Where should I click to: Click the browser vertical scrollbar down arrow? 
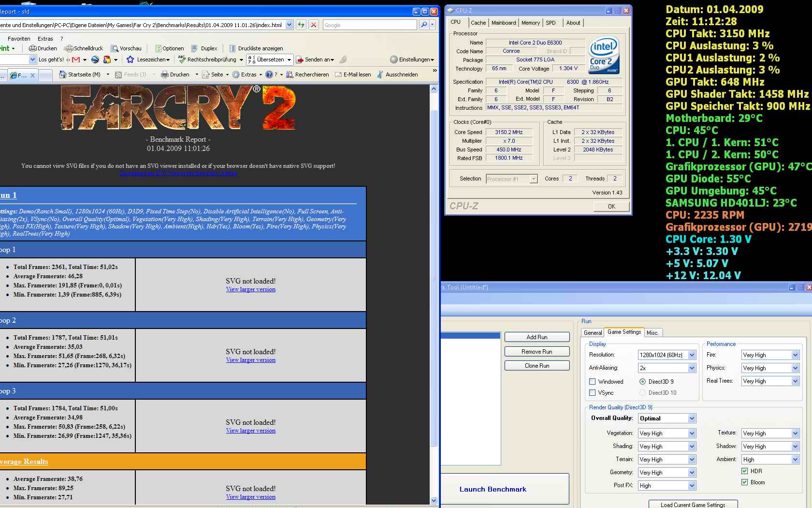434,500
